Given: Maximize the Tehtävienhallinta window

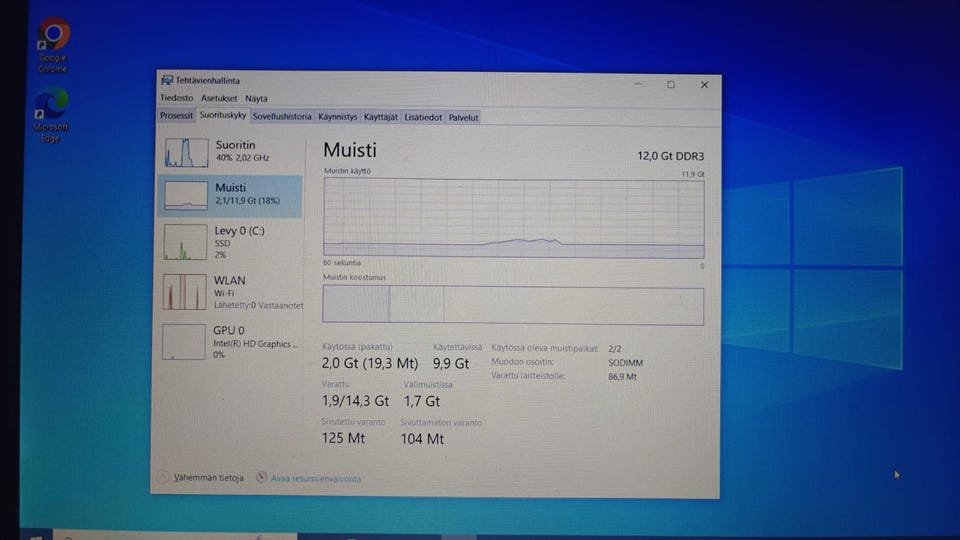Looking at the screenshot, I should [671, 84].
